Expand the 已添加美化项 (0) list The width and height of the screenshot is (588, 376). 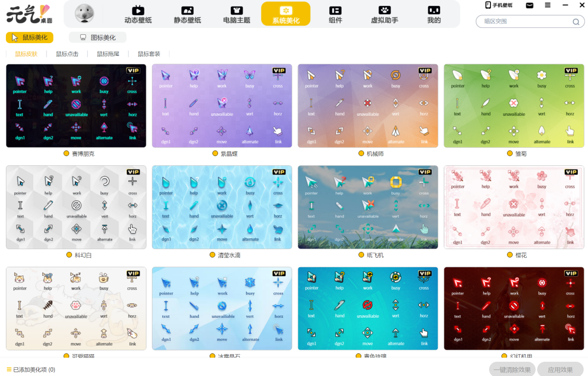pyautogui.click(x=31, y=370)
